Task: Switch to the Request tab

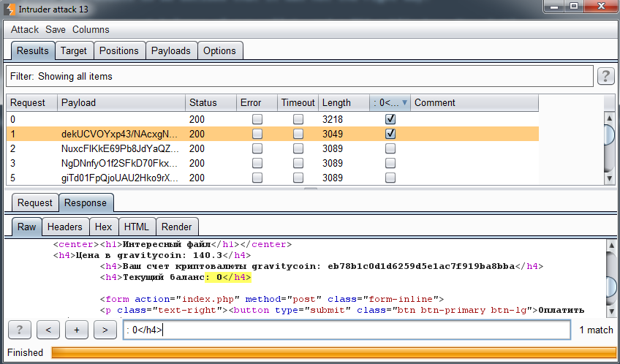Action: pos(35,202)
